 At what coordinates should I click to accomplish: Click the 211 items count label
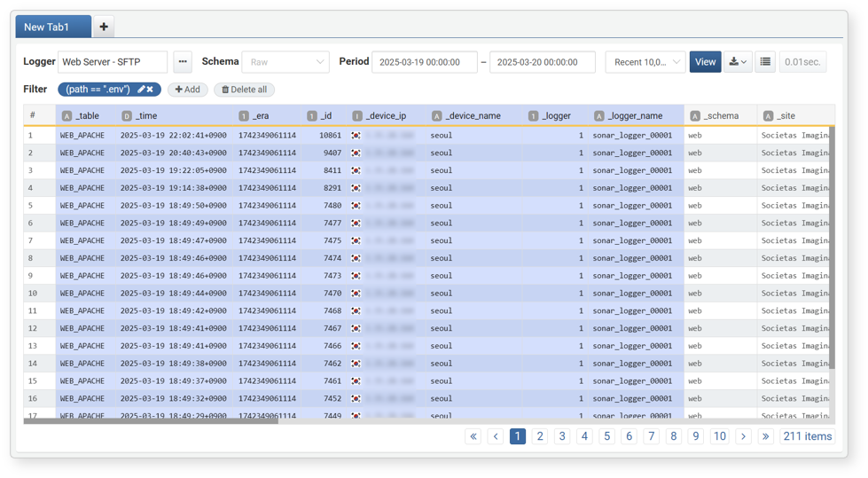point(807,436)
